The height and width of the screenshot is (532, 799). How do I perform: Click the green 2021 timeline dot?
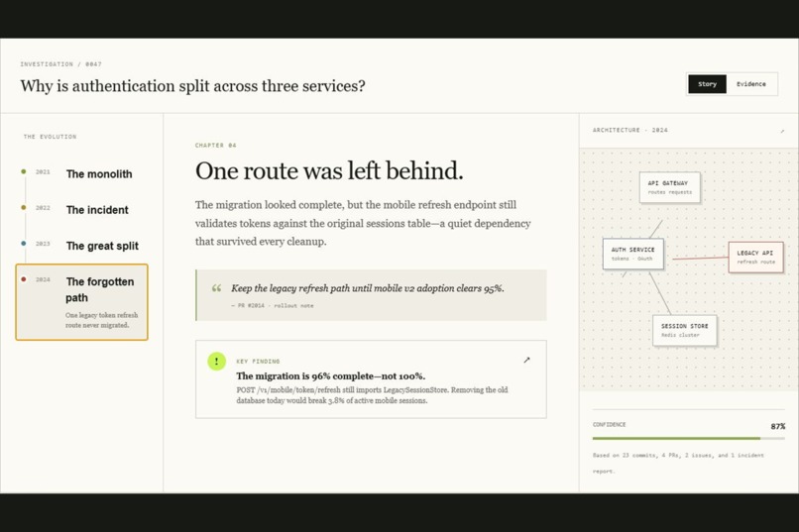24,171
